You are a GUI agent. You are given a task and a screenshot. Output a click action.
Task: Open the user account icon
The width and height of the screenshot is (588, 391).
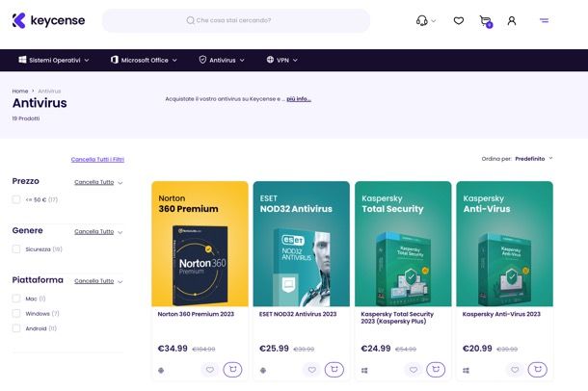tap(512, 20)
